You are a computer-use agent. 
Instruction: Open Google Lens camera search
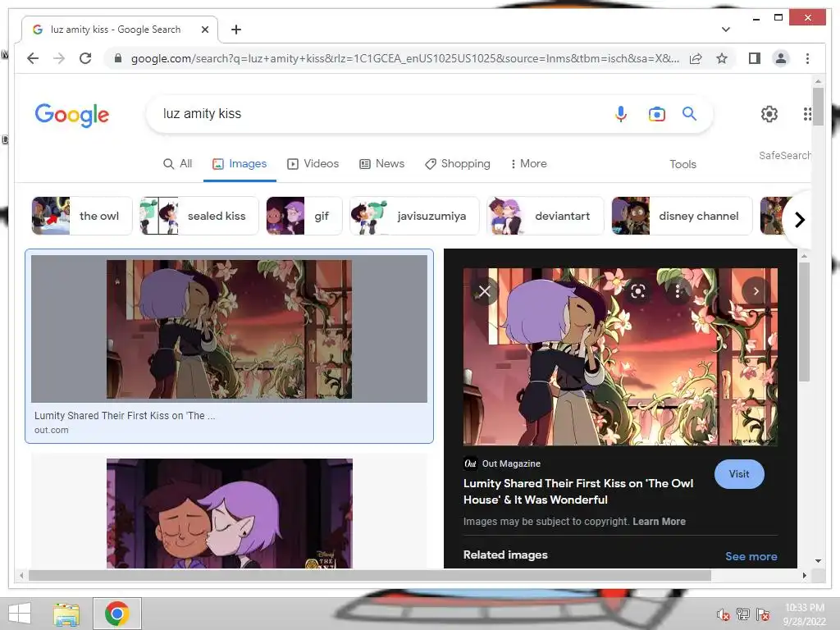(657, 113)
